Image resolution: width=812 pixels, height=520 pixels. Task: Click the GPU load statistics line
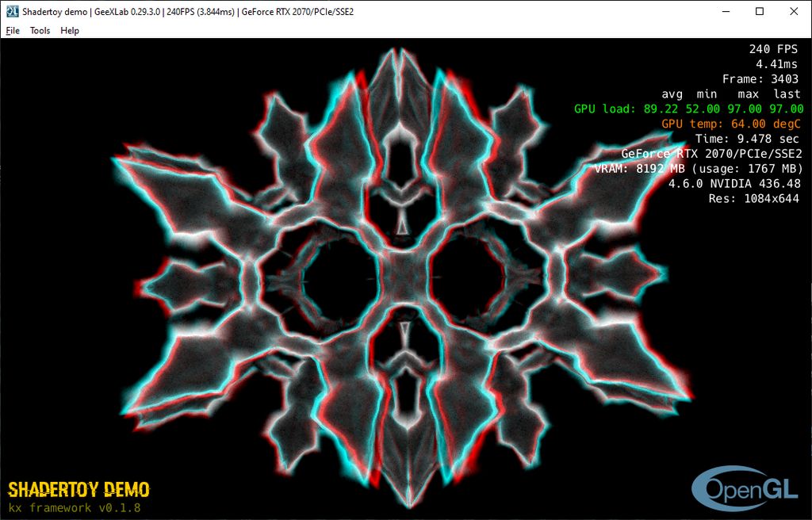pos(689,109)
